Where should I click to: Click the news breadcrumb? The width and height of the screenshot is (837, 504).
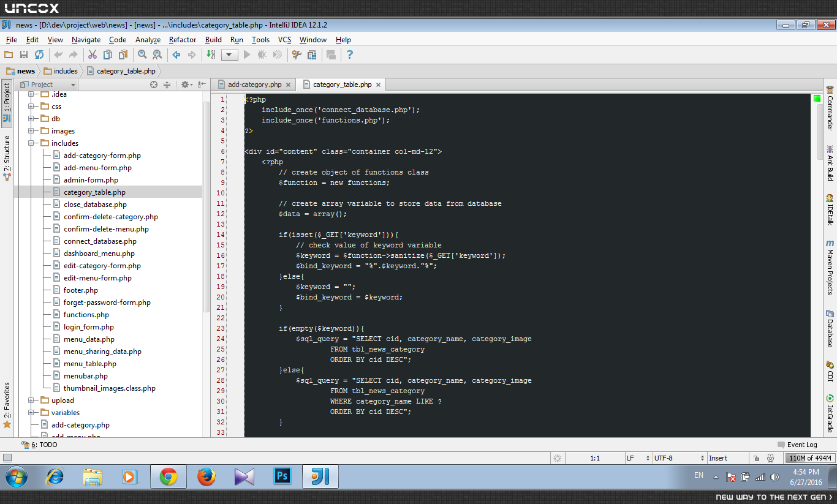(x=21, y=71)
